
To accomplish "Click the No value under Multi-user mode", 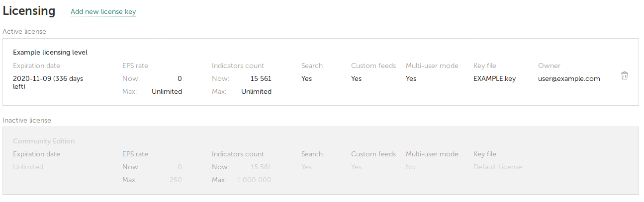I will click(410, 167).
